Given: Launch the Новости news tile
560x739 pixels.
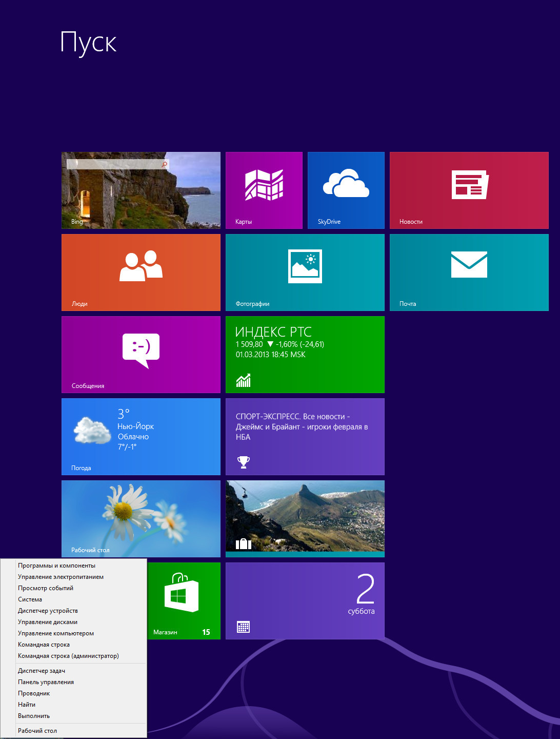Looking at the screenshot, I should pyautogui.click(x=469, y=190).
